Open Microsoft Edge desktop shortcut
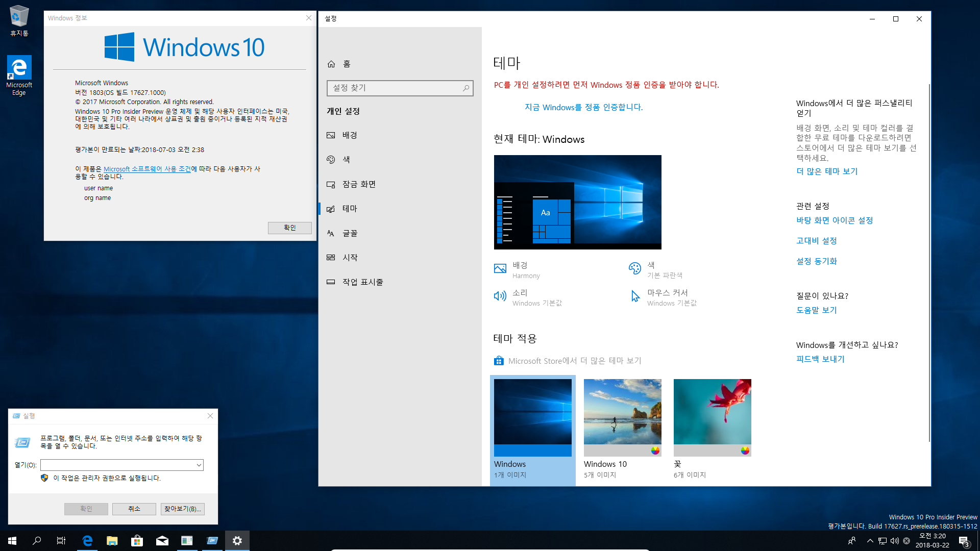980x551 pixels. (19, 76)
